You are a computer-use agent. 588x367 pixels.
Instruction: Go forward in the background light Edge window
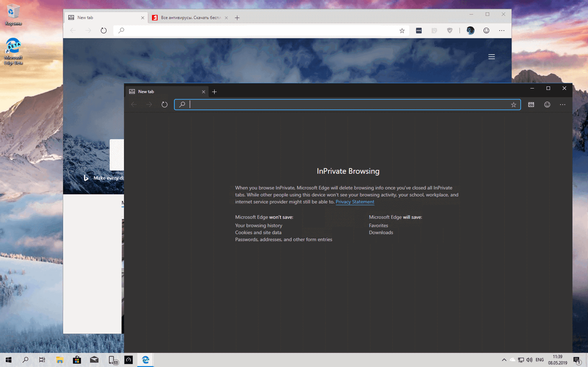88,31
